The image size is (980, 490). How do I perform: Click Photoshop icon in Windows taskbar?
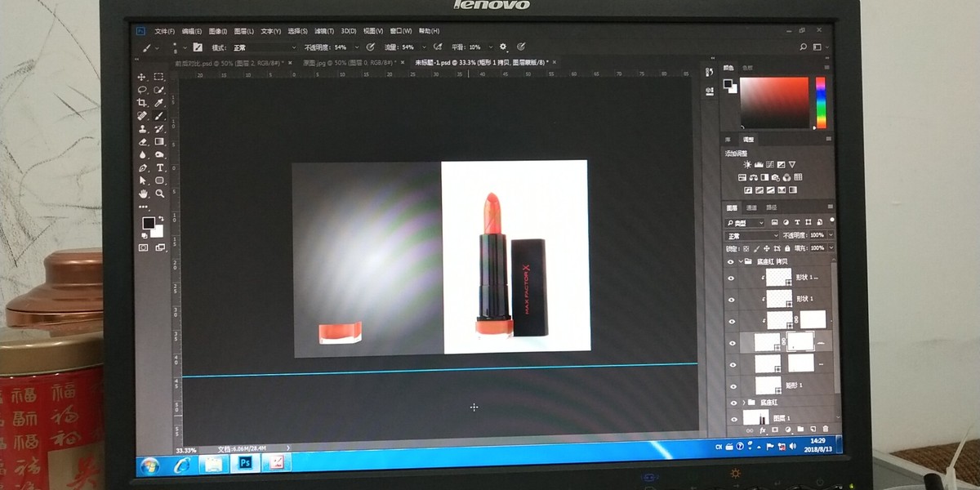(x=243, y=463)
